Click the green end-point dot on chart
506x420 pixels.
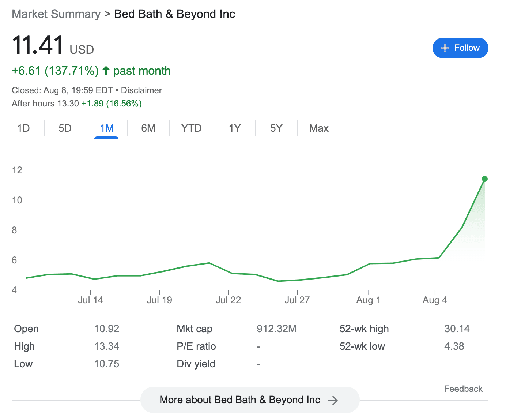485,179
